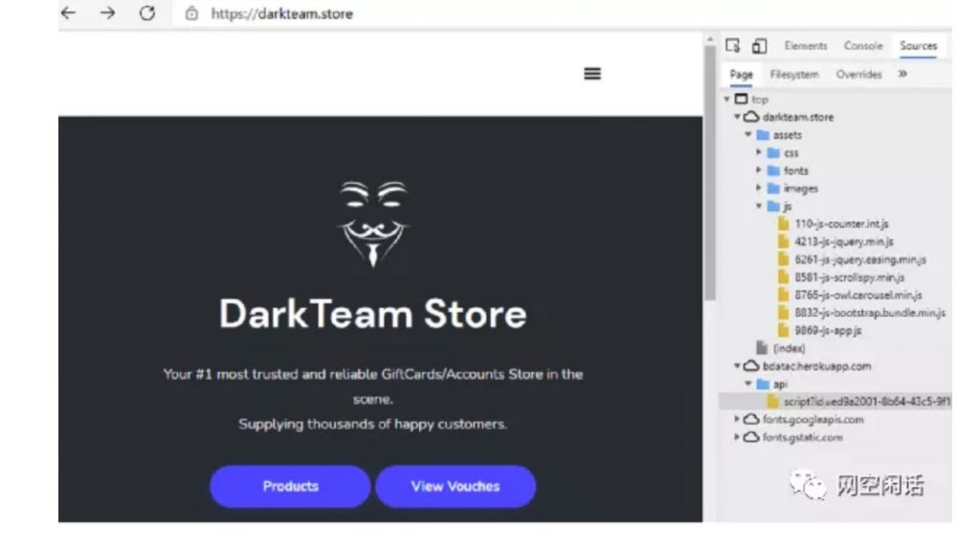Click the css folder icon
Screen dimensions: 980x550
773,152
